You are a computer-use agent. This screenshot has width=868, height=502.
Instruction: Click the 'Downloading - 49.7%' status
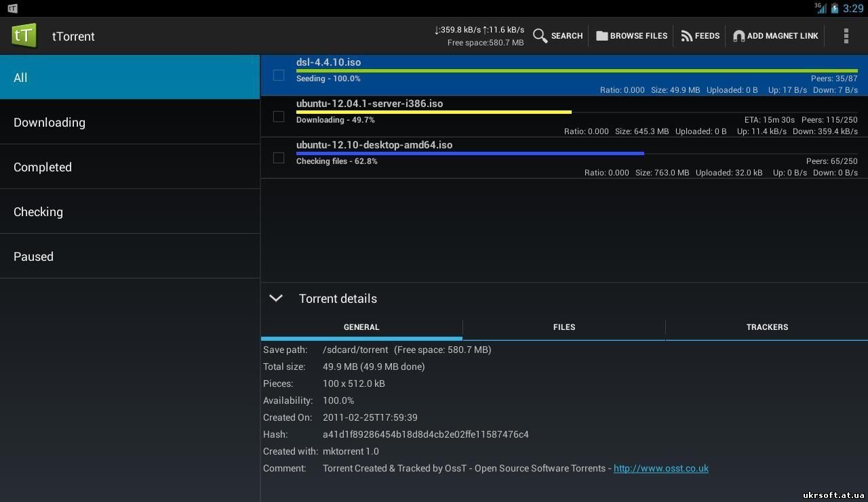click(336, 120)
